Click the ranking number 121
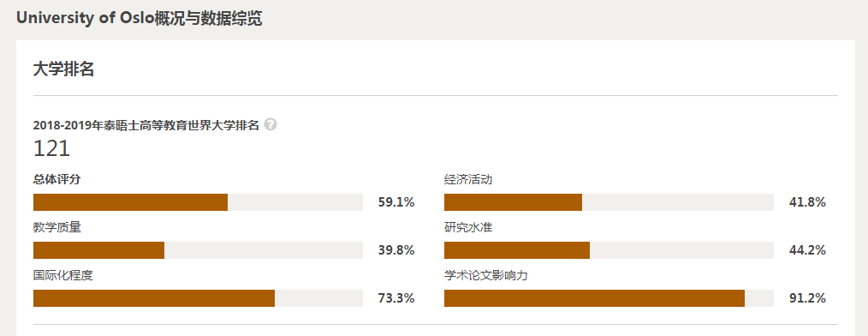Screen dimensions: 868x336 tap(52, 148)
